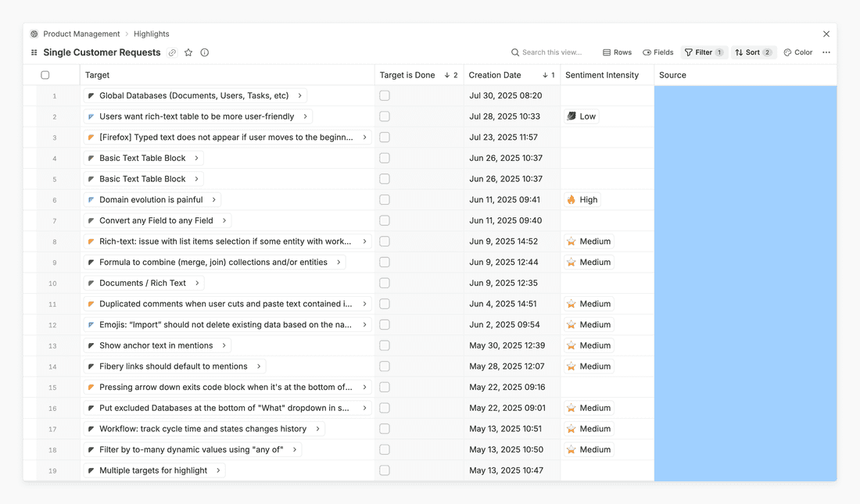Open the view info icon
This screenshot has height=504, width=860.
[x=205, y=52]
